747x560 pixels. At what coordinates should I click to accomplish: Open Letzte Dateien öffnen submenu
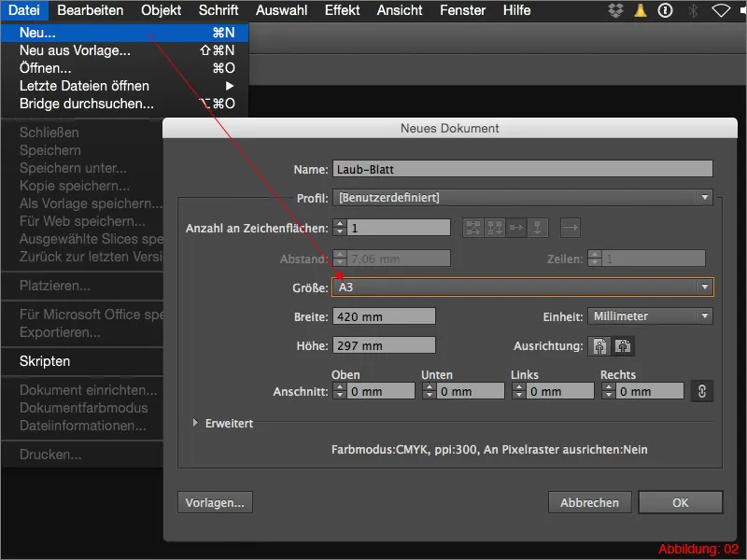point(124,86)
